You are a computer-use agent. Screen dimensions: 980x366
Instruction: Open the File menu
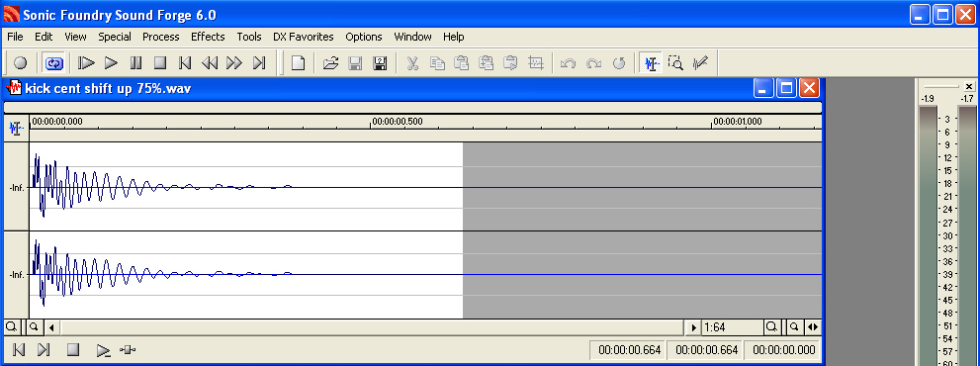click(x=15, y=37)
